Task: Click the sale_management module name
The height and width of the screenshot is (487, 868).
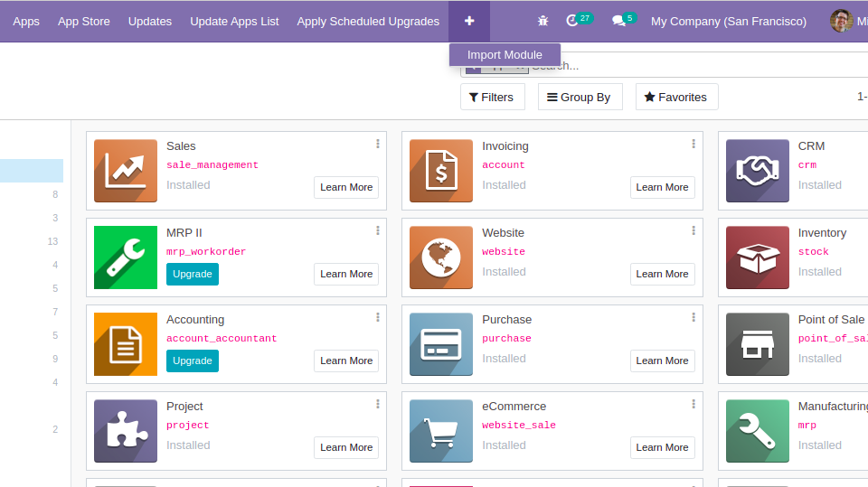Action: pos(212,165)
